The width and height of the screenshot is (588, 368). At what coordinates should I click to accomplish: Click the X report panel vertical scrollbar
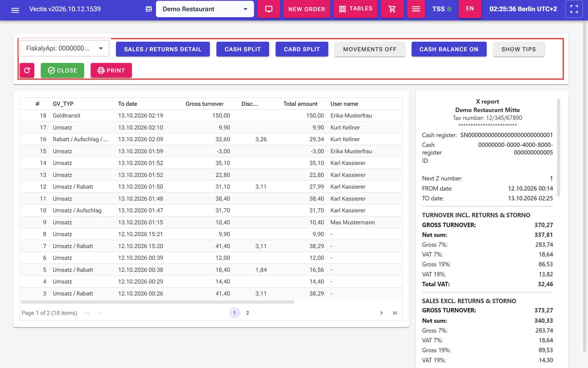click(x=559, y=148)
